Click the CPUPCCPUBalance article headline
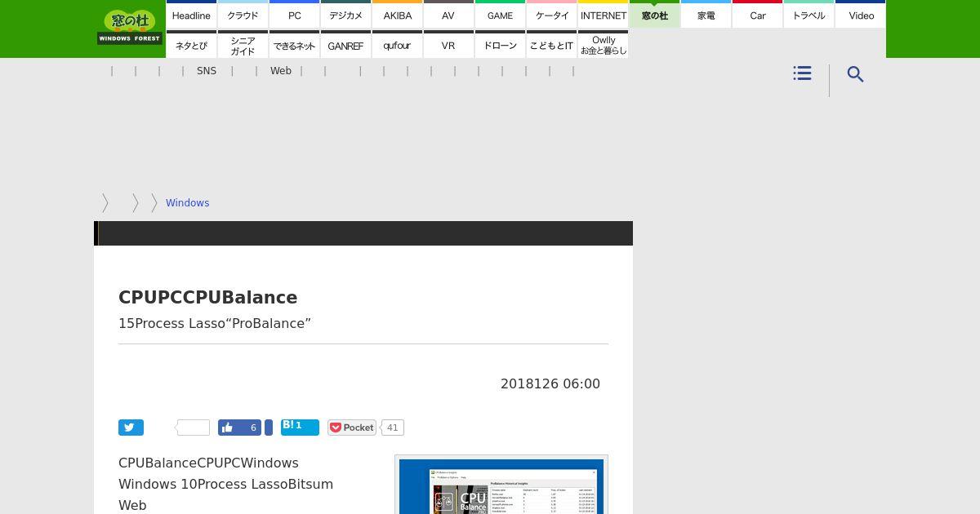The width and height of the screenshot is (980, 514). click(207, 298)
